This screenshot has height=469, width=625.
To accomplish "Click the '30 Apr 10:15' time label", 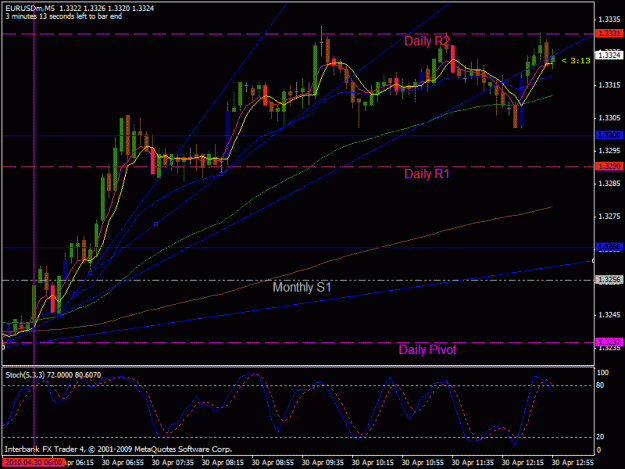I will [373, 463].
